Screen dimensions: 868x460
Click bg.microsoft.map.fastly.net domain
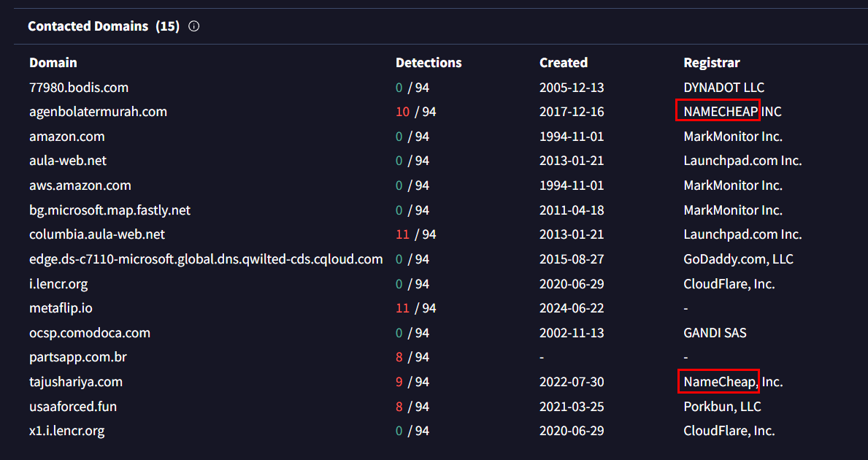tap(110, 210)
